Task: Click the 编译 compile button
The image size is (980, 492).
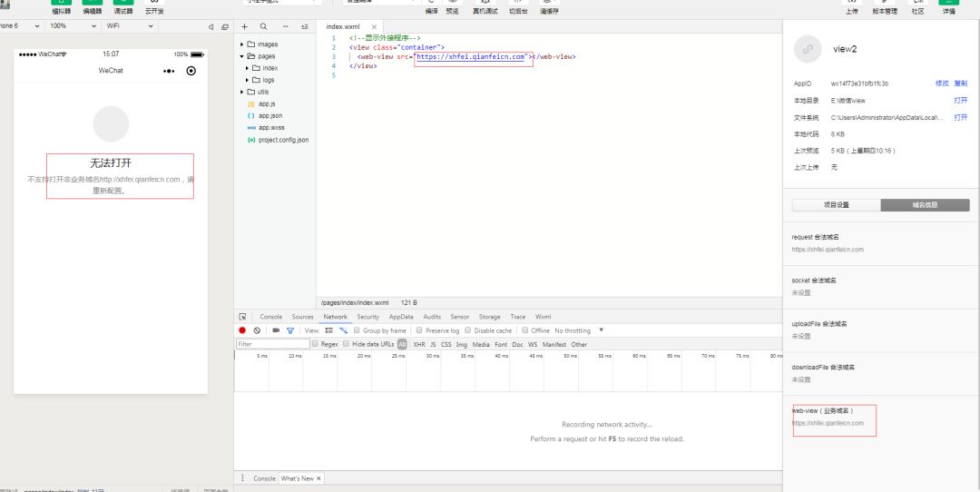Action: coord(431,7)
